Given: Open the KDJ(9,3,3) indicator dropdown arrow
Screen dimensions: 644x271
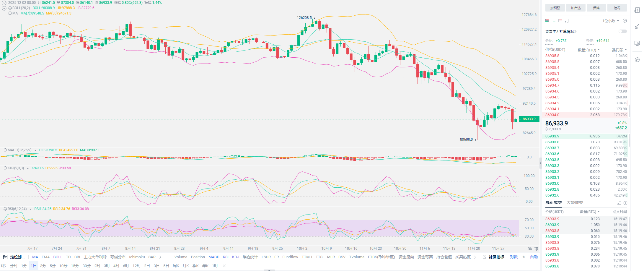Looking at the screenshot, I should point(28,168).
